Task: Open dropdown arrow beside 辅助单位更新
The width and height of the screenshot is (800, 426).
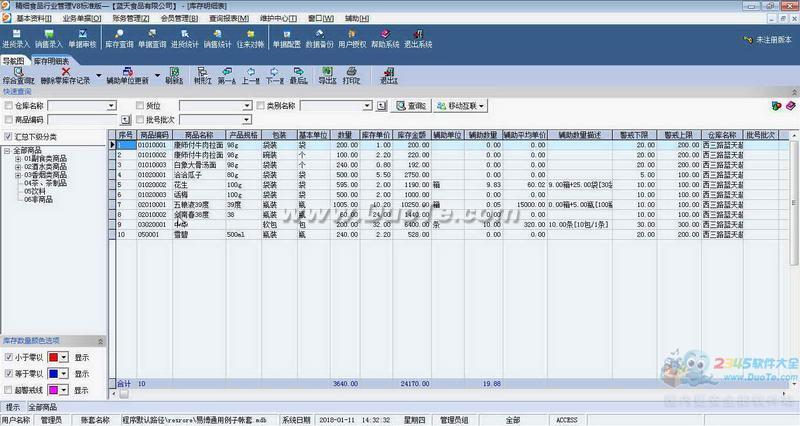Action: tap(157, 76)
